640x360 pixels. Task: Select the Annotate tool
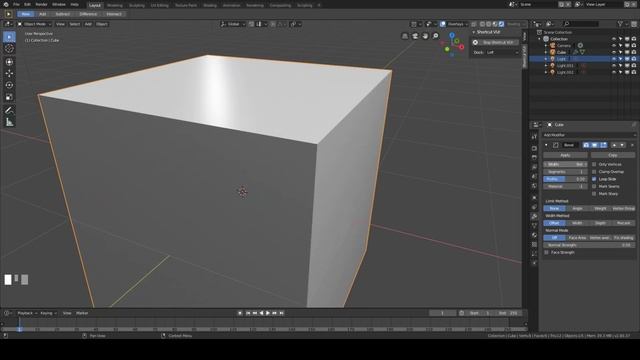9,110
